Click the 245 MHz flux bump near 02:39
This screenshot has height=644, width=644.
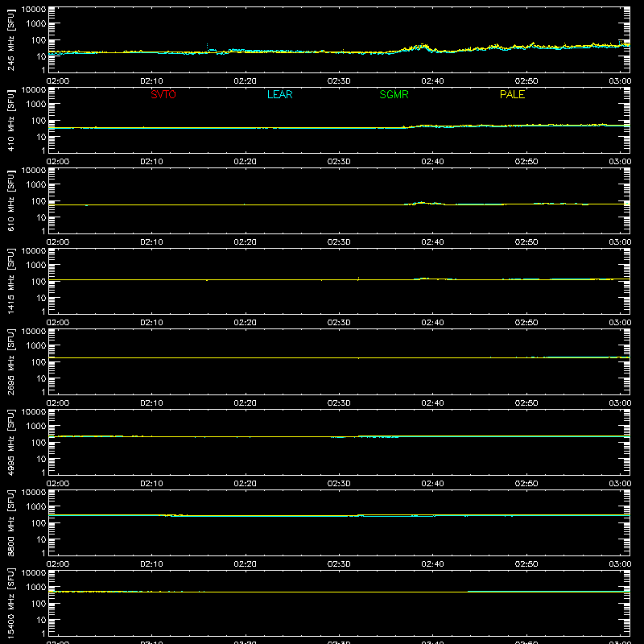pyautogui.click(x=423, y=47)
